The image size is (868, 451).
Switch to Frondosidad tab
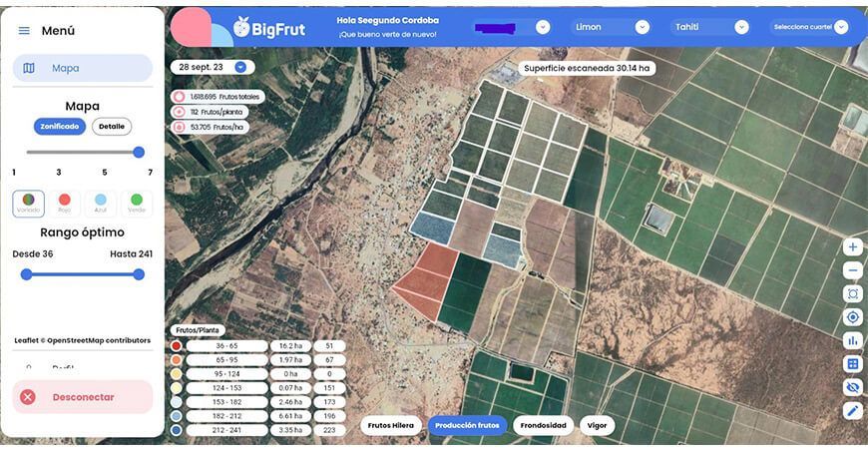(543, 425)
